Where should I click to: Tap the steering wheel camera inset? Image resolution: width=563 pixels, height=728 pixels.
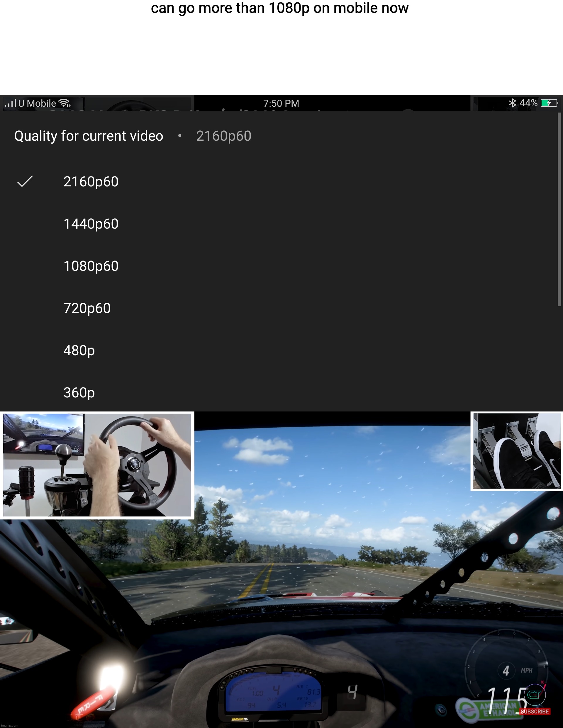[x=97, y=465]
